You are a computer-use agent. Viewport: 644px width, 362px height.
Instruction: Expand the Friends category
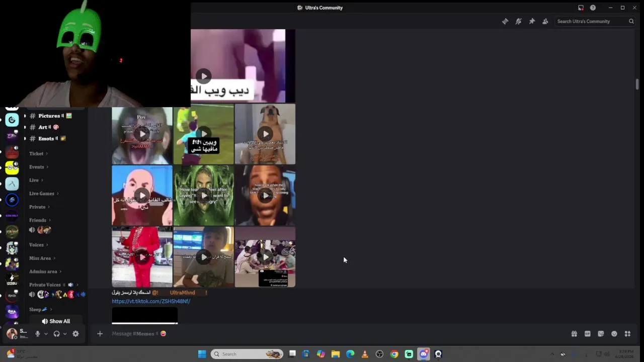(x=40, y=220)
